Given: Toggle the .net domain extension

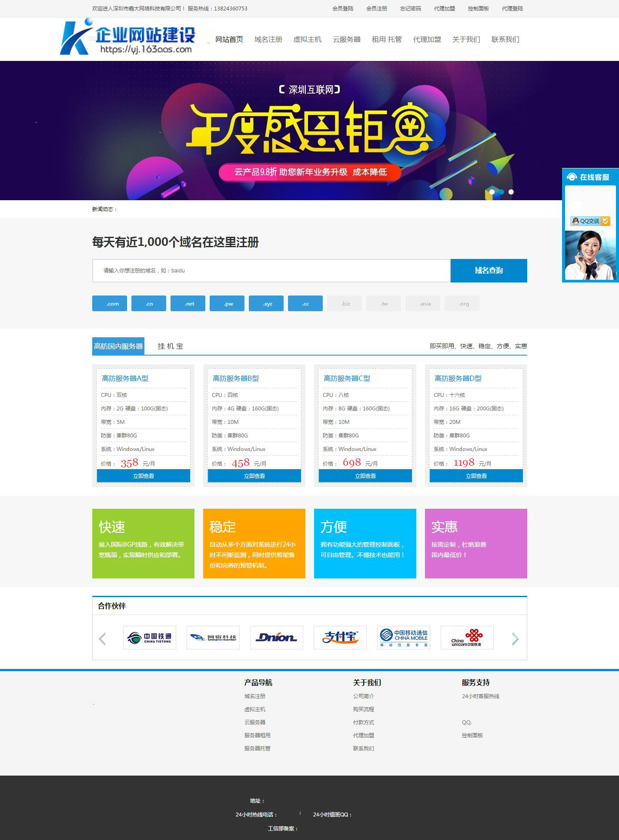Looking at the screenshot, I should (x=188, y=303).
